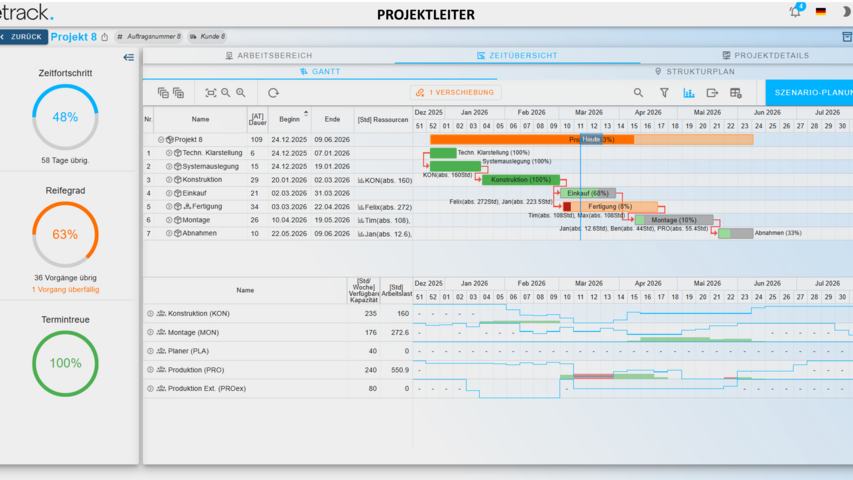Click KON(abs. 160) resource cell

pyautogui.click(x=385, y=180)
